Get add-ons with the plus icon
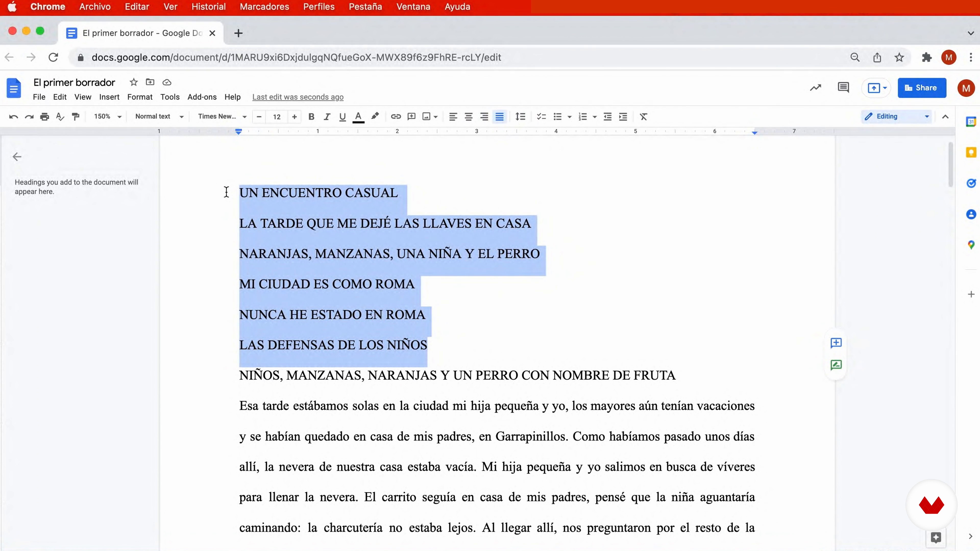This screenshot has height=551, width=980. [x=971, y=294]
